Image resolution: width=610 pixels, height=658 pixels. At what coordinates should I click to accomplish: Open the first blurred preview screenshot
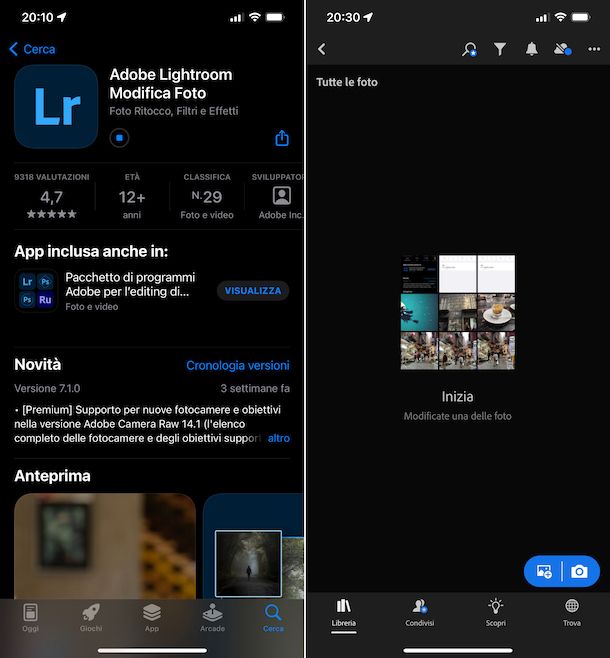point(105,546)
